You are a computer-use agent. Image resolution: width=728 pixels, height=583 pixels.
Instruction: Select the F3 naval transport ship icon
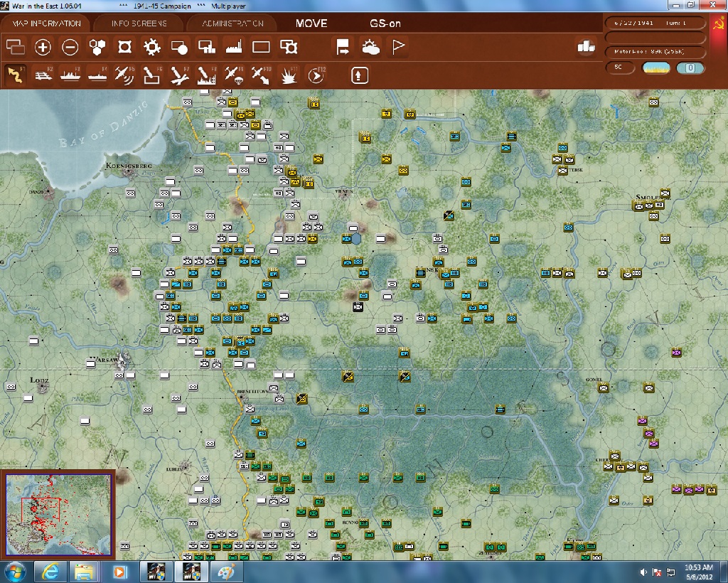70,75
